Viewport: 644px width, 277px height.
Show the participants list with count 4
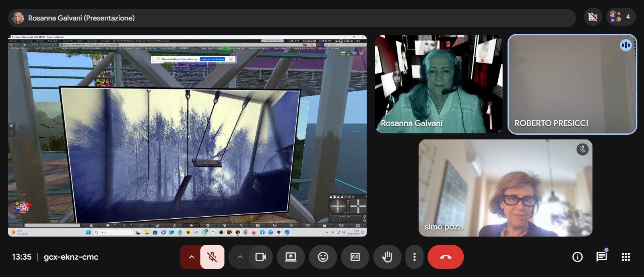tap(621, 17)
